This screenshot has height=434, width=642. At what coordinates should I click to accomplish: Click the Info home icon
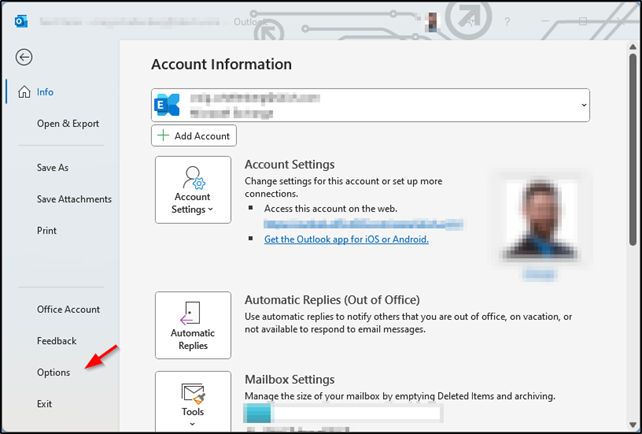point(24,92)
